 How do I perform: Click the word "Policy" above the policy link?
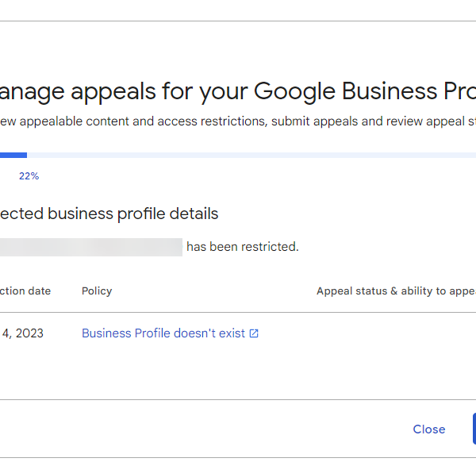(x=97, y=291)
